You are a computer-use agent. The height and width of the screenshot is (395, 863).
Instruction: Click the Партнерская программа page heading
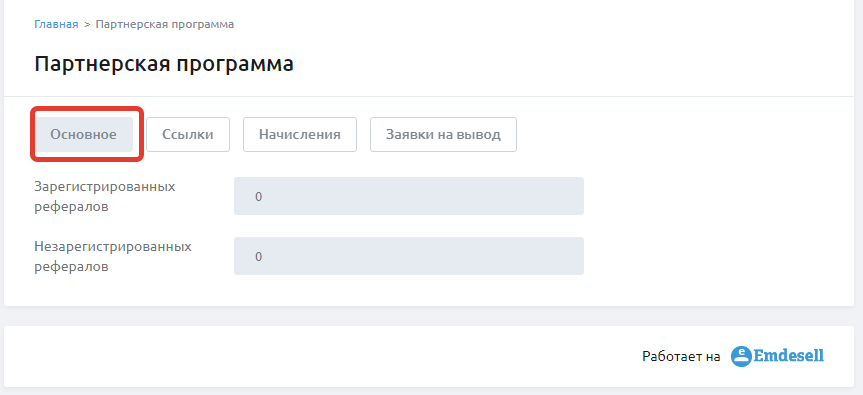164,64
